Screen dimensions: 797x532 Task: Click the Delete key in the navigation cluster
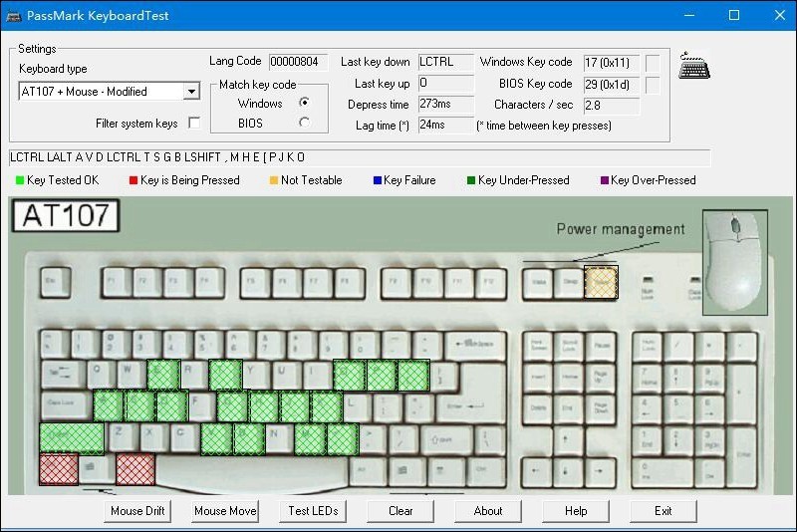point(538,408)
